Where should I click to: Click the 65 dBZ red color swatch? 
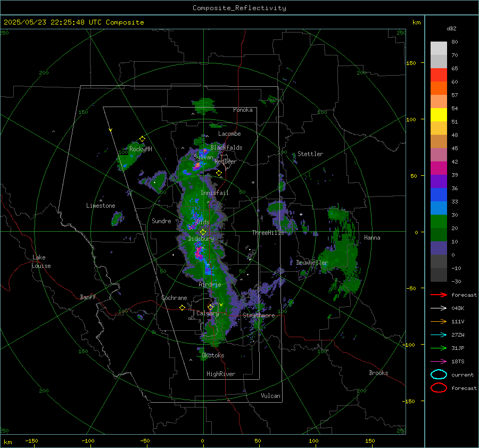439,75
